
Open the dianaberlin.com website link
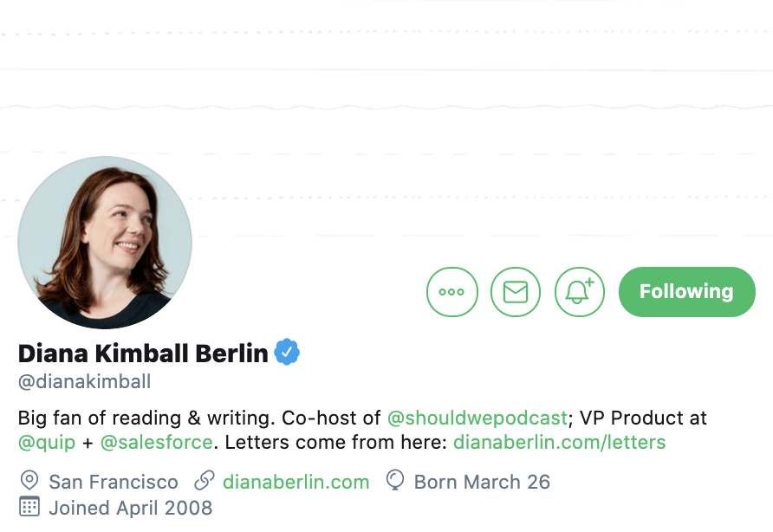[296, 482]
